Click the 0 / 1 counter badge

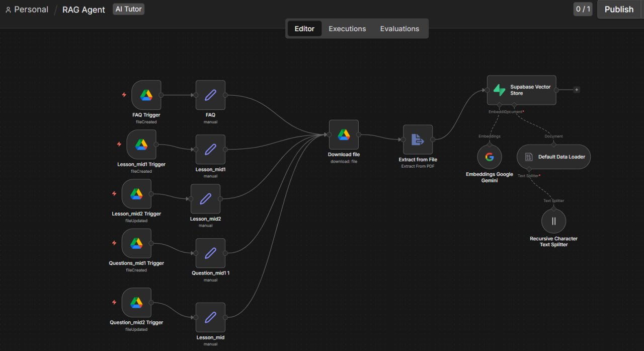pyautogui.click(x=583, y=9)
